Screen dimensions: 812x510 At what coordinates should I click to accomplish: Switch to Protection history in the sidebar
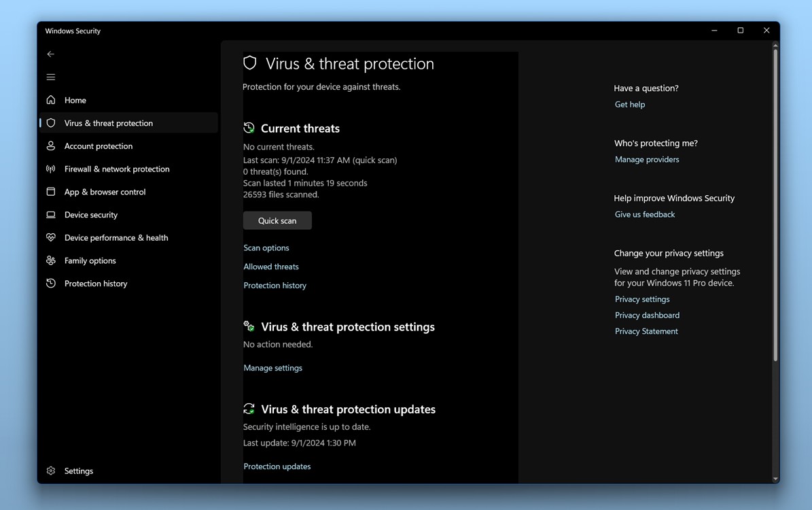(x=95, y=283)
